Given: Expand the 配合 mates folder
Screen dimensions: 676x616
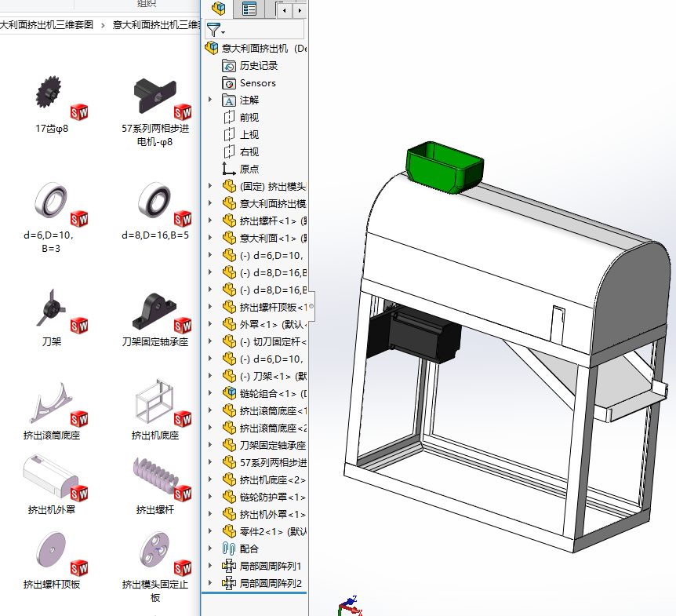Looking at the screenshot, I should 210,549.
